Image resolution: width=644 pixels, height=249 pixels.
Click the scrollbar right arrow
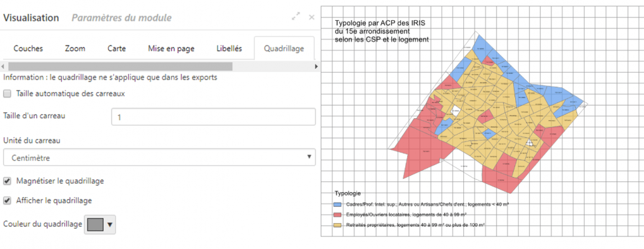coord(316,66)
